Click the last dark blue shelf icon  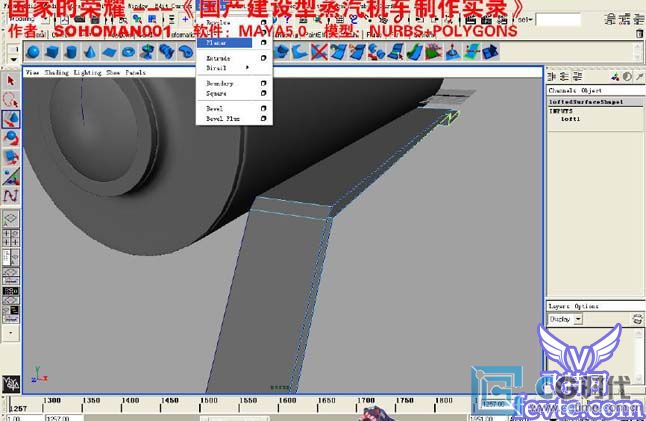tap(490, 52)
